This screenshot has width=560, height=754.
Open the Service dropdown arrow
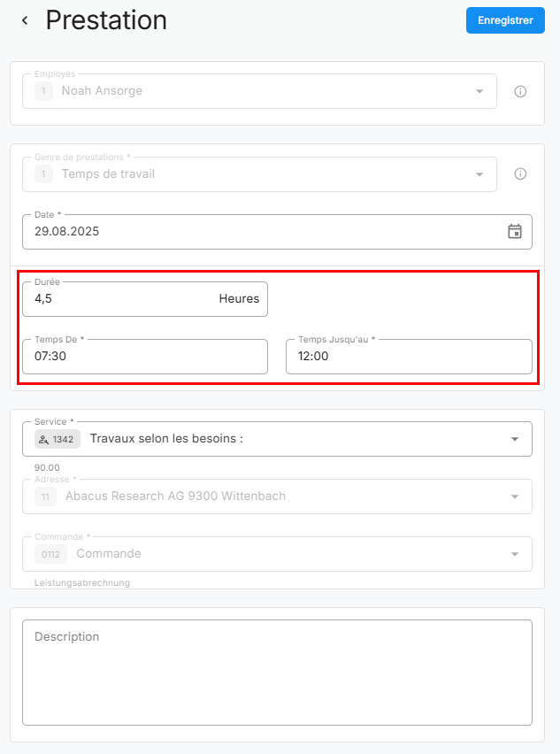(x=515, y=439)
